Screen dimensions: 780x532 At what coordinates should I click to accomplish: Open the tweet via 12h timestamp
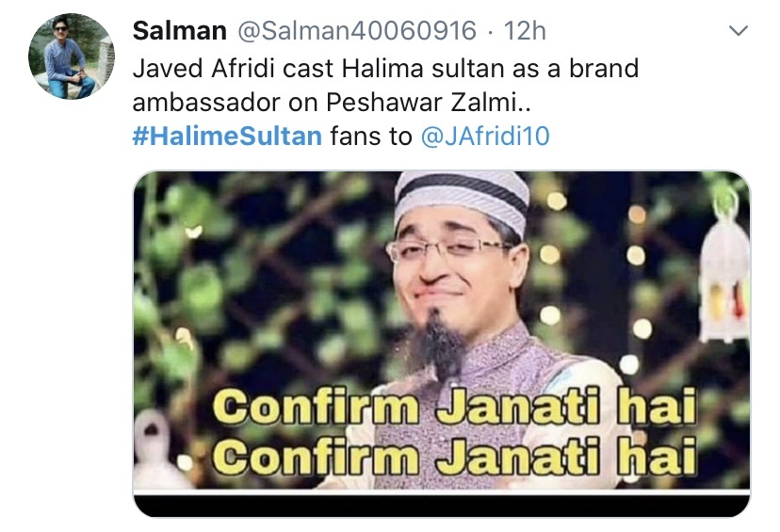click(x=525, y=31)
